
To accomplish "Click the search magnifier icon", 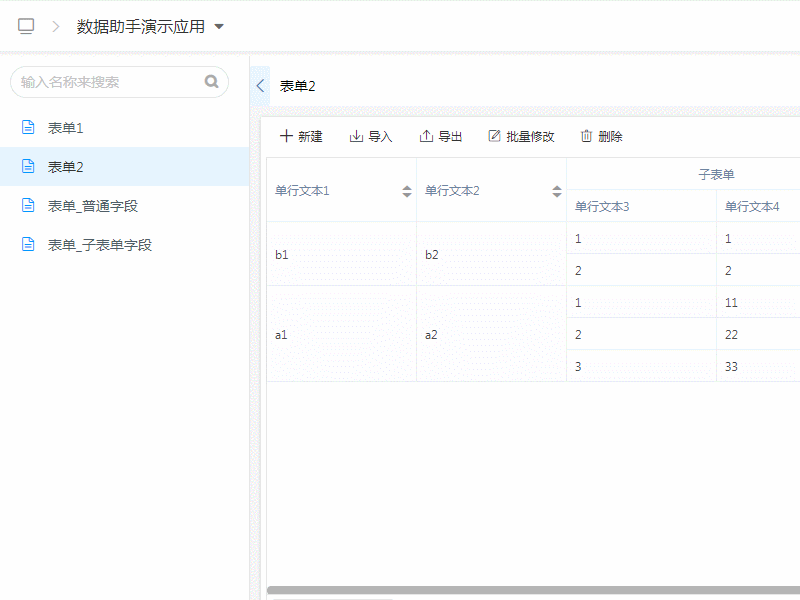I will [211, 82].
